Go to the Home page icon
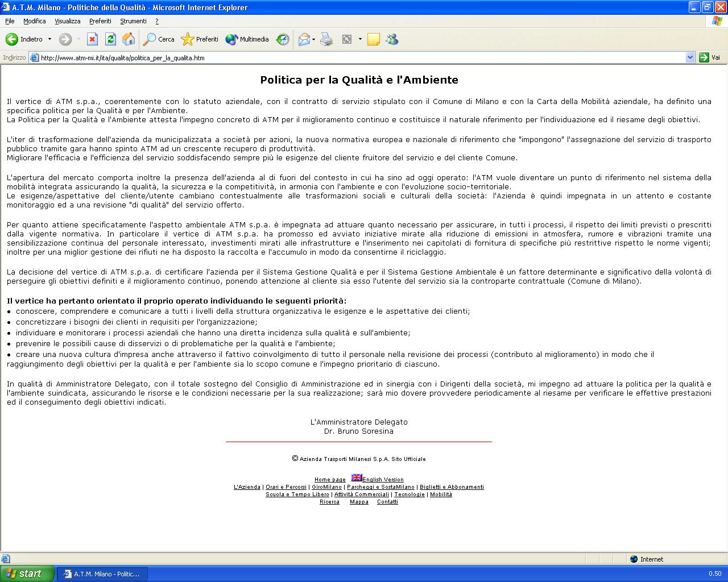This screenshot has height=582, width=728. point(129,39)
